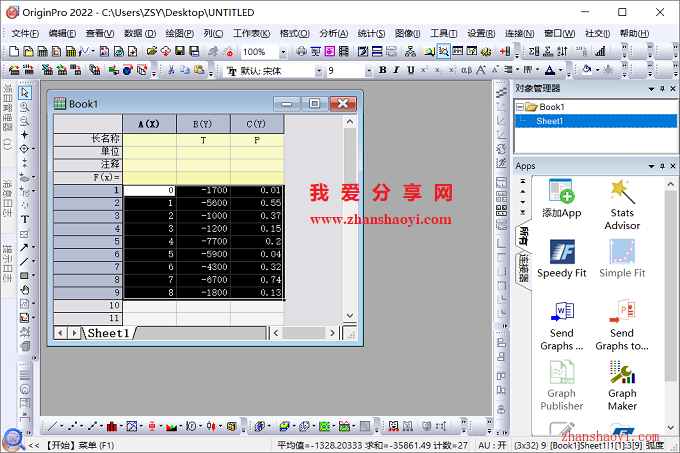The image size is (680, 453).
Task: Select the Pan hand tool
Action: (x=25, y=290)
